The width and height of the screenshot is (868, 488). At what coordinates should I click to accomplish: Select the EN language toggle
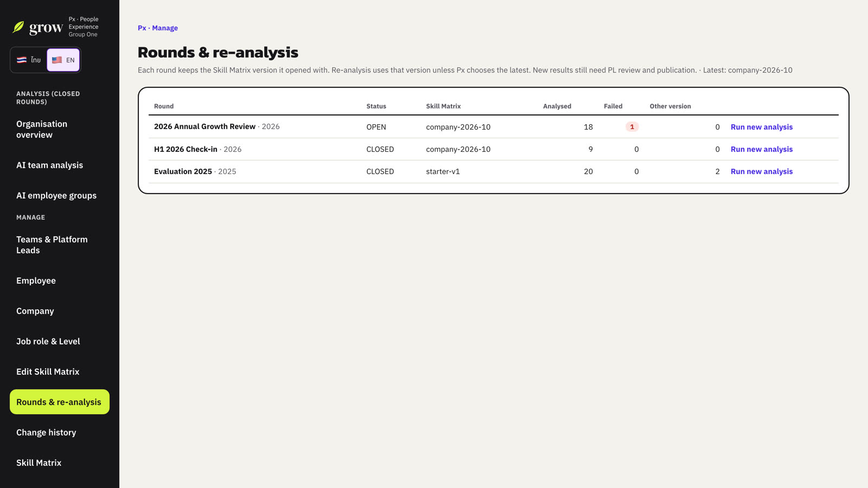[63, 60]
